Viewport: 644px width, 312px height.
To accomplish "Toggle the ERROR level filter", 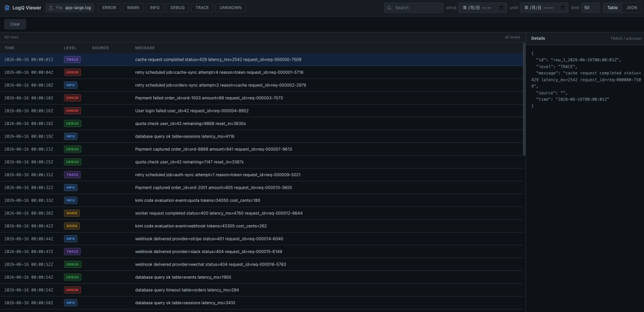I will tap(109, 8).
